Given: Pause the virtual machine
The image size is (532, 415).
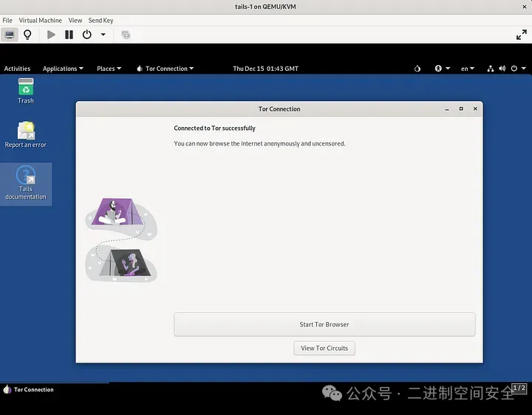Looking at the screenshot, I should click(x=69, y=35).
